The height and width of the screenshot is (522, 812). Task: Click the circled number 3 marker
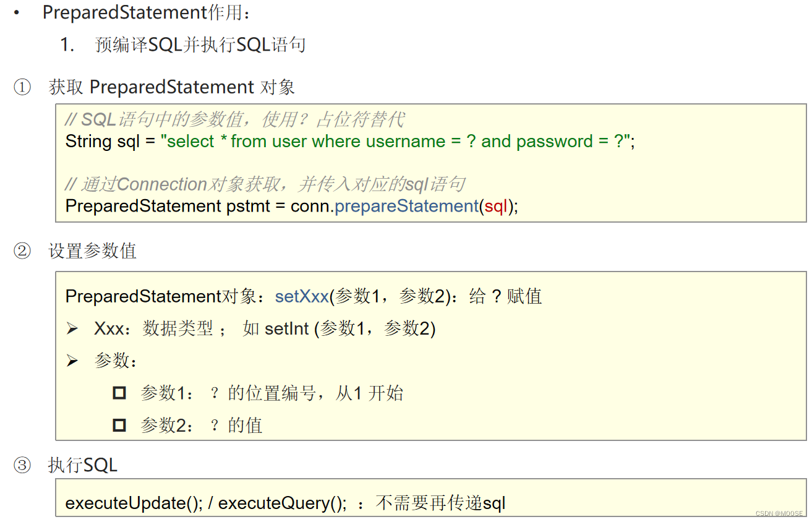pos(22,465)
